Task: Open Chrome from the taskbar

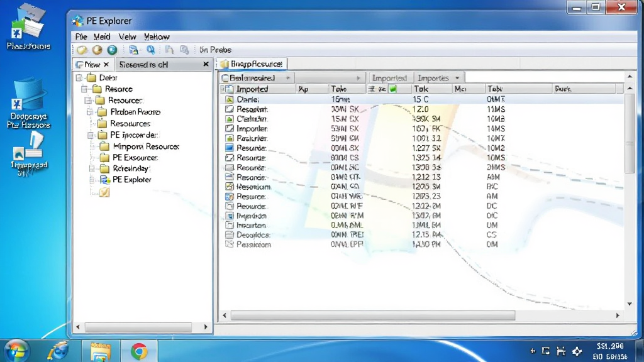Action: click(139, 352)
